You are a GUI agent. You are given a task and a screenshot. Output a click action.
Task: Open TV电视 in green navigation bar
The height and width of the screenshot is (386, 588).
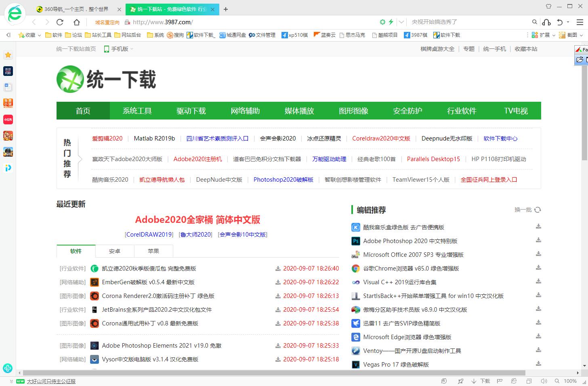tap(516, 111)
